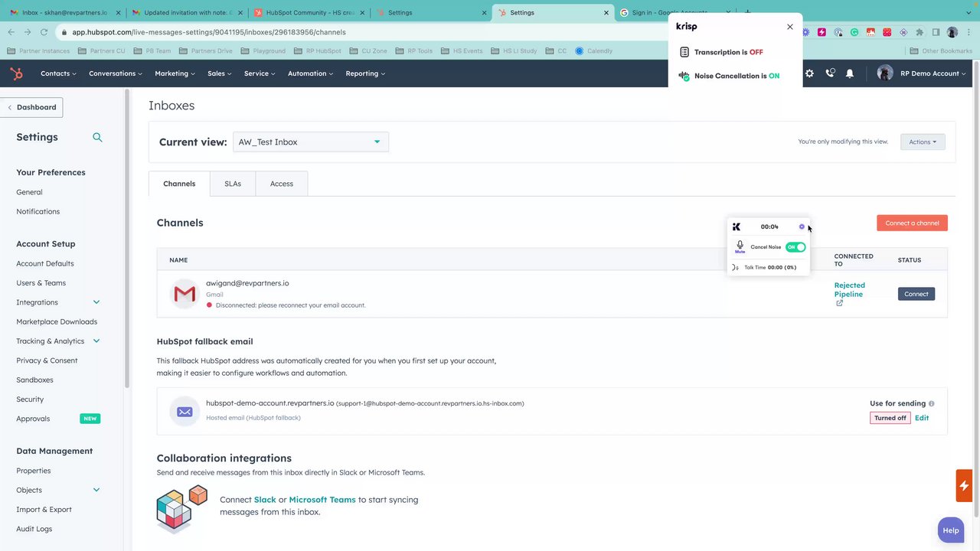This screenshot has height=551, width=980.
Task: Open the Reporting navigation dropdown
Action: (365, 73)
